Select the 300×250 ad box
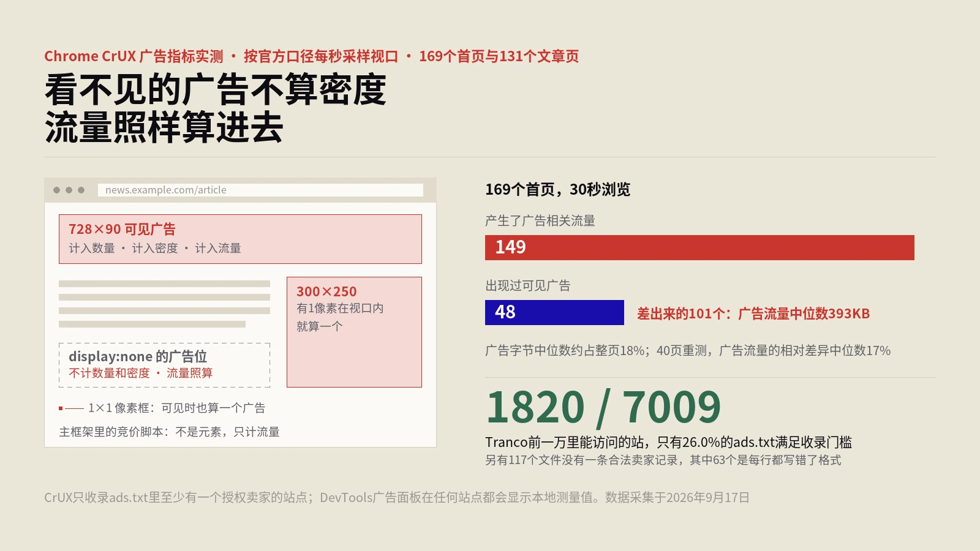The width and height of the screenshot is (980, 551). click(354, 332)
